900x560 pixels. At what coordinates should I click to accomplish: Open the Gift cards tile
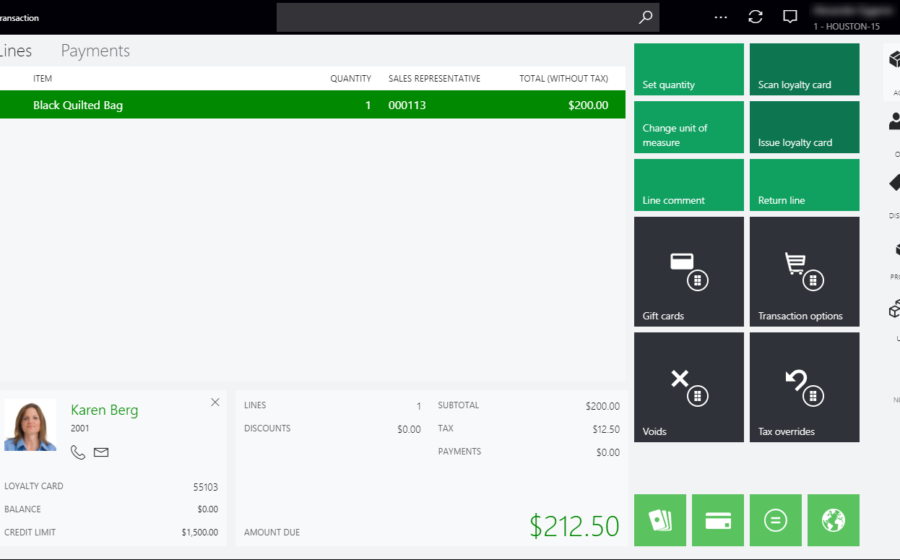689,271
